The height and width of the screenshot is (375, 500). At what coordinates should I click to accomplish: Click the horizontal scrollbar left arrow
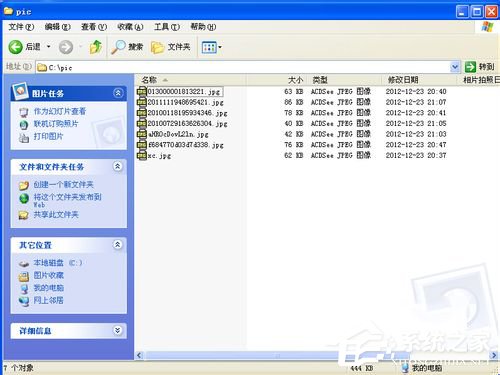click(x=140, y=355)
